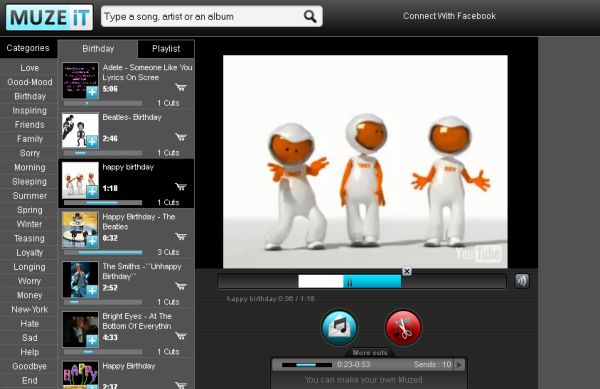Open the Worry category
600x389 pixels.
(x=29, y=281)
